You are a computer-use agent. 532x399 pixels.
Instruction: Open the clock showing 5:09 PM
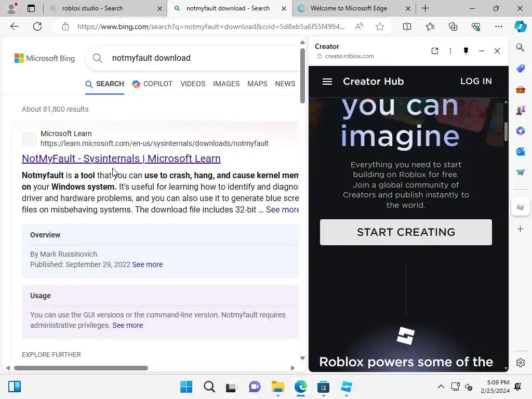click(495, 387)
